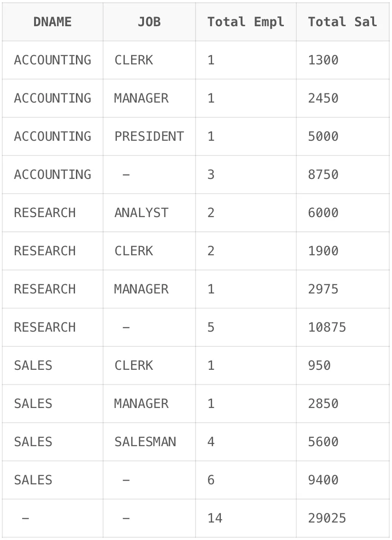Click the Total Sal column header
This screenshot has width=392, height=540.
tap(343, 22)
